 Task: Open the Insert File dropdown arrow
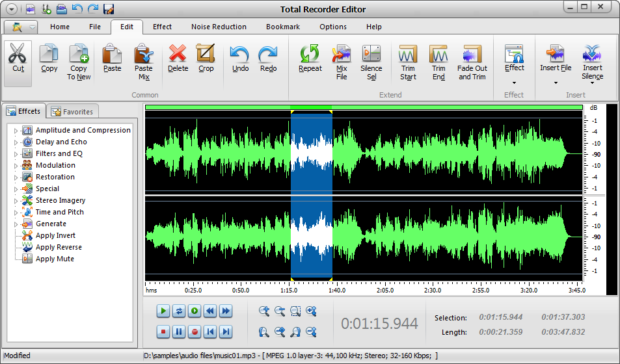(556, 83)
